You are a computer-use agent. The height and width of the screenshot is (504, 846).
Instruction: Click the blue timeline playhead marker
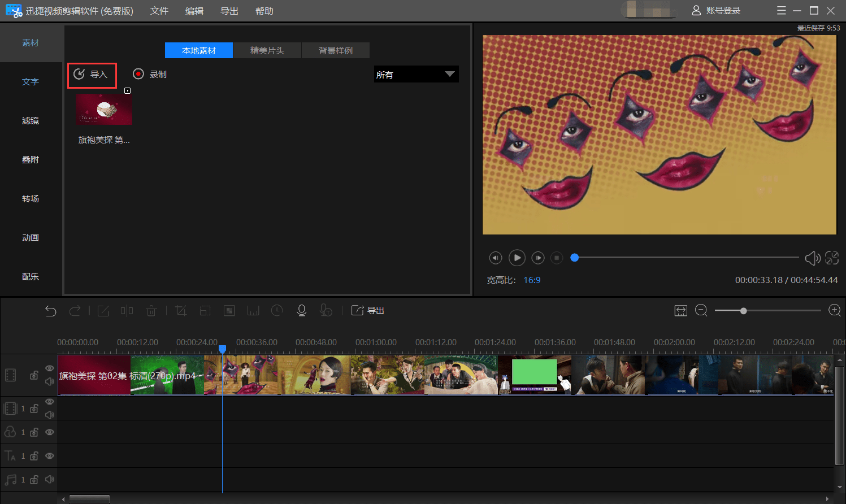[x=222, y=349]
